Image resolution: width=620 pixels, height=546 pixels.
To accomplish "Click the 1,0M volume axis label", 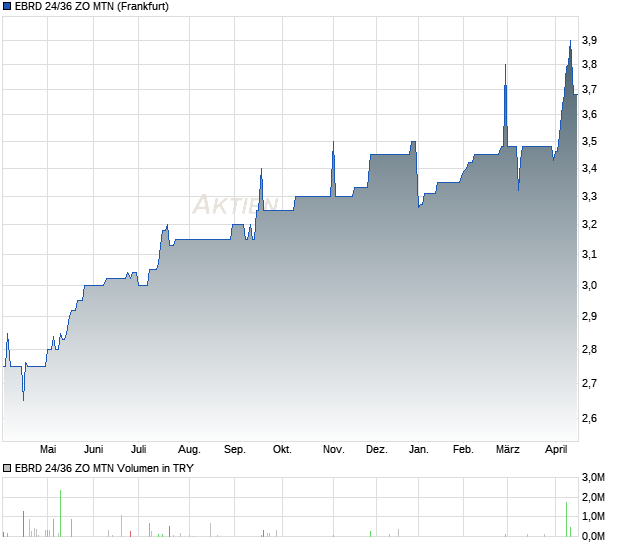I will [x=593, y=516].
